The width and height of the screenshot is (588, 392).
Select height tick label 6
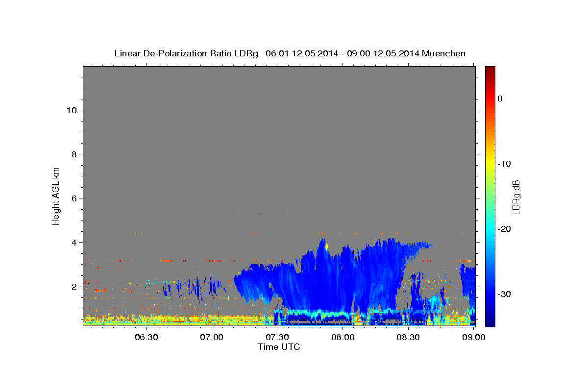[74, 198]
